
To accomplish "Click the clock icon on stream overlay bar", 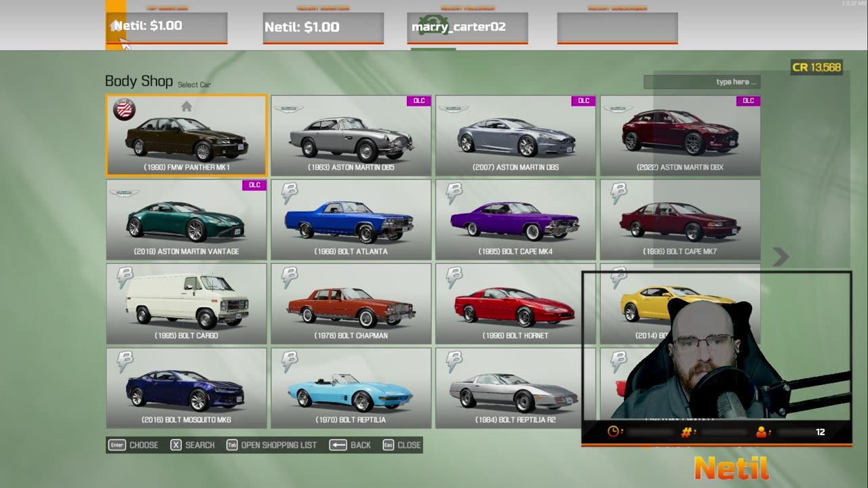I will click(614, 432).
